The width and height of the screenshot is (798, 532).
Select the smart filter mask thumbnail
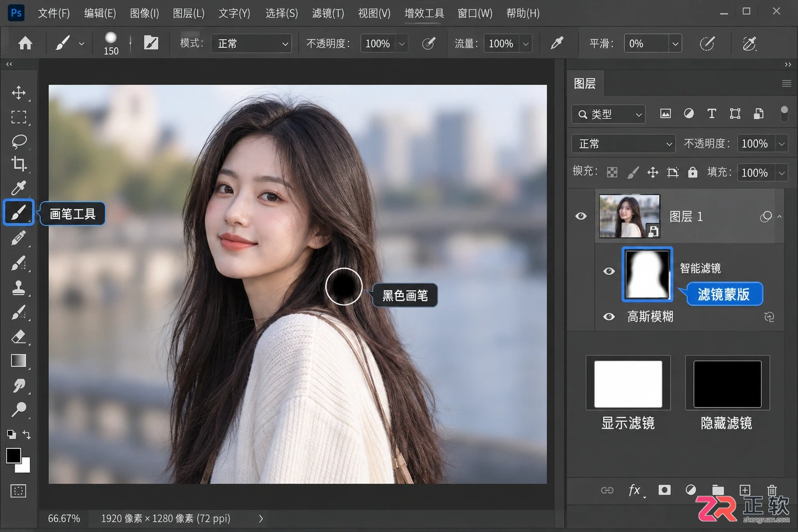click(647, 274)
